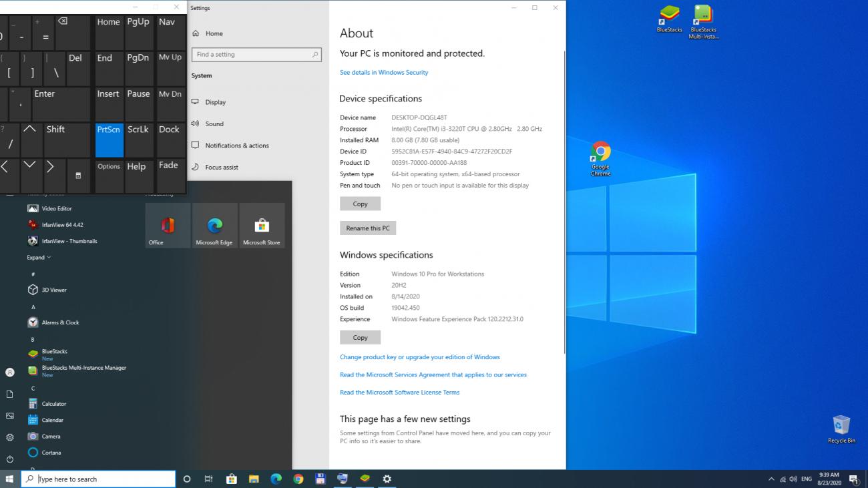This screenshot has width=868, height=488.
Task: Show hidden system tray icons
Action: pyautogui.click(x=771, y=479)
